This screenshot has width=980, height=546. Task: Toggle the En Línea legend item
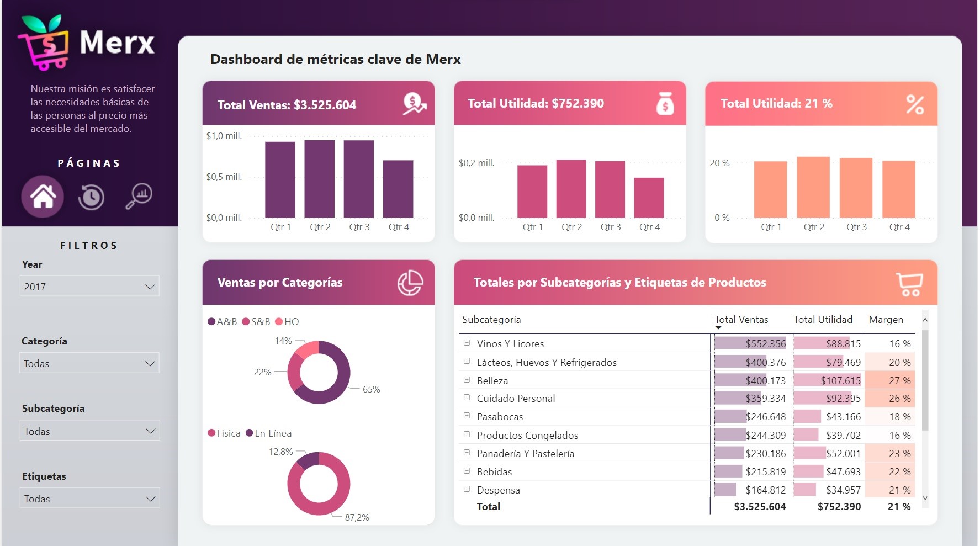click(268, 433)
